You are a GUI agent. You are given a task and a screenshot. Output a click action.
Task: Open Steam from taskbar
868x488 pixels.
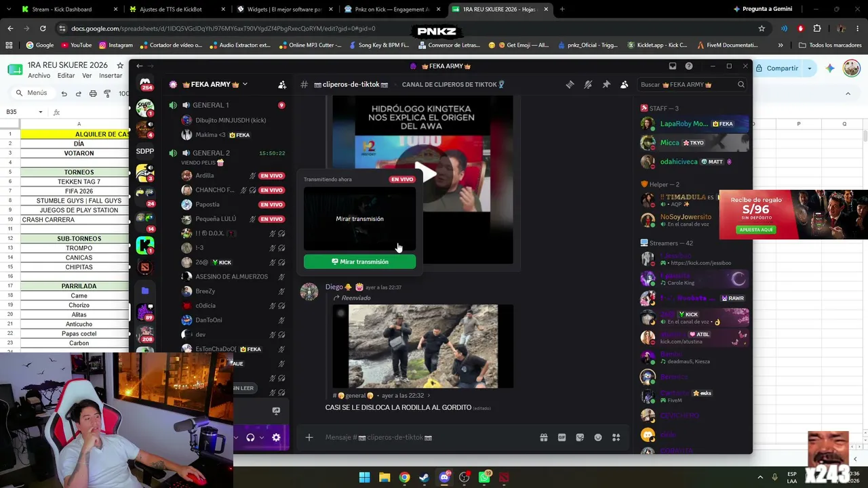coord(425,477)
